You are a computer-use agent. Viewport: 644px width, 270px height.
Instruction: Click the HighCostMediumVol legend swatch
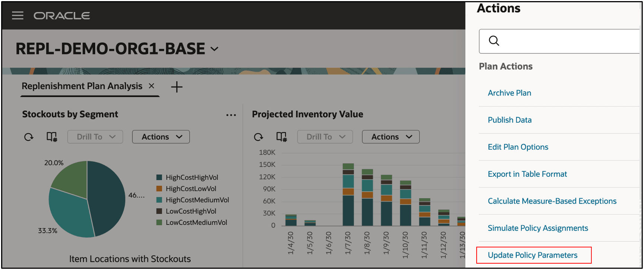point(159,200)
